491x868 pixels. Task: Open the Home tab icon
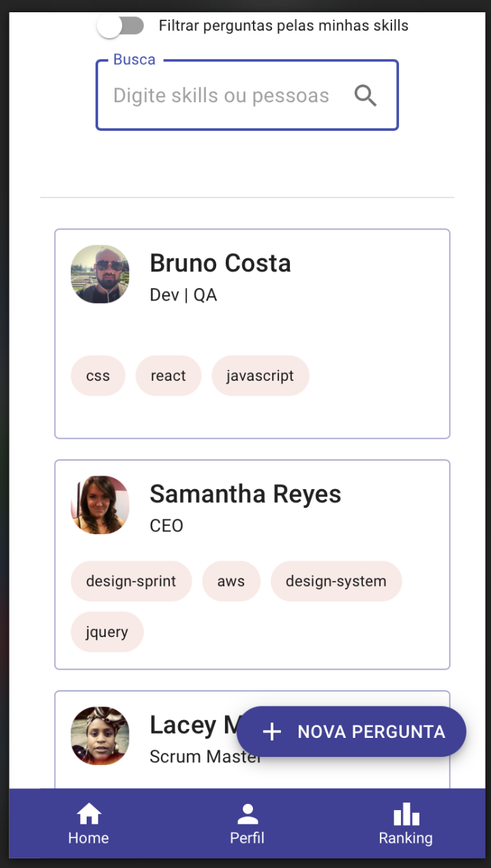click(89, 813)
